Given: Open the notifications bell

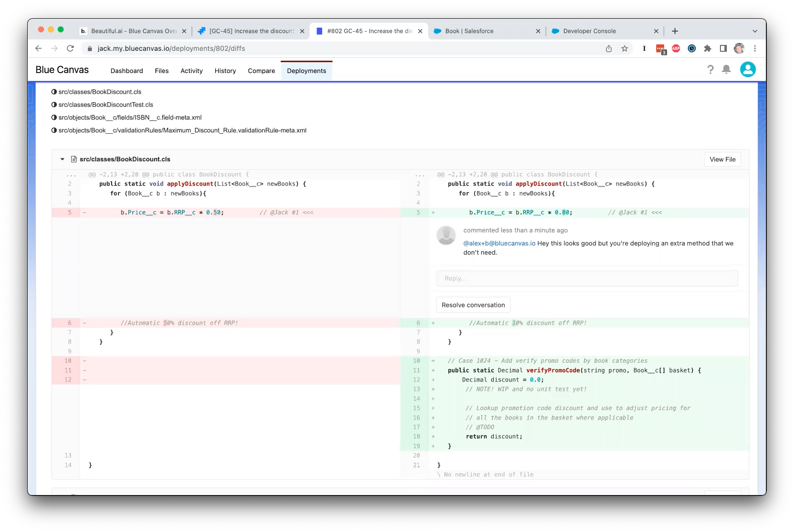Looking at the screenshot, I should coord(726,70).
